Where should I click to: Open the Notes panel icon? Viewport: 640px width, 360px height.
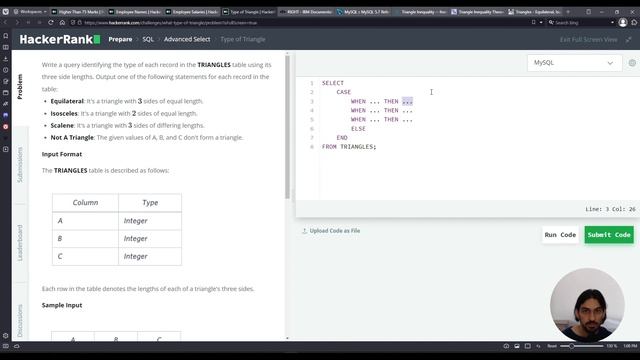coord(6,81)
